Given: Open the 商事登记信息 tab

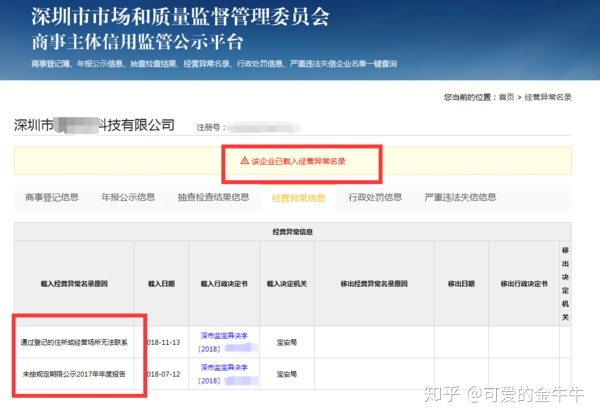Looking at the screenshot, I should coord(51,197).
